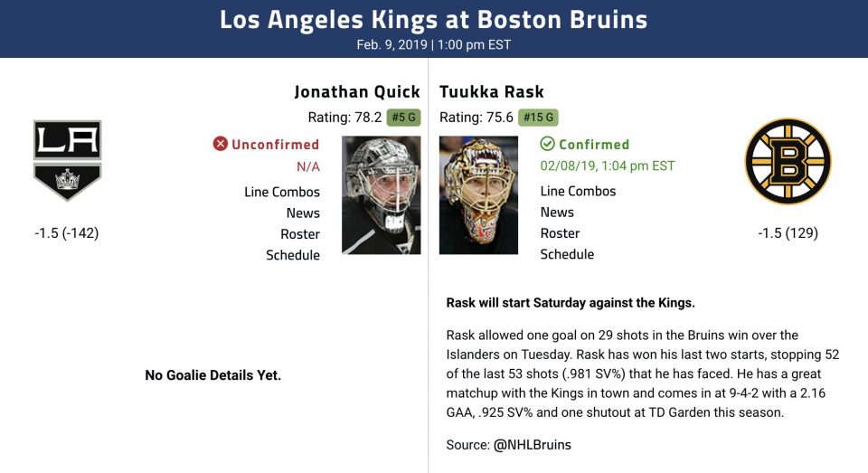Open Tuukka Rask's photo
Screen dimensions: 868x473
pos(478,194)
